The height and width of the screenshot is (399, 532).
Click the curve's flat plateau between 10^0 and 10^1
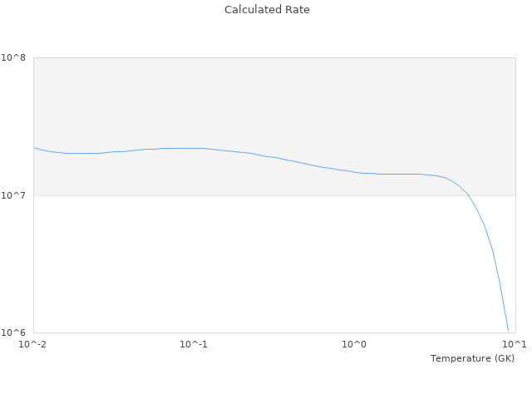point(399,174)
